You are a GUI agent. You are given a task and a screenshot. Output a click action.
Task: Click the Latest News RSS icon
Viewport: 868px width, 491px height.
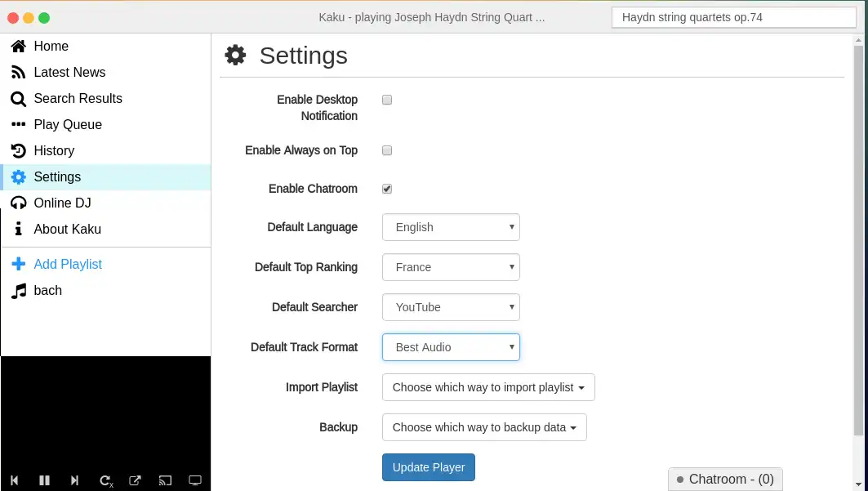[x=18, y=73]
